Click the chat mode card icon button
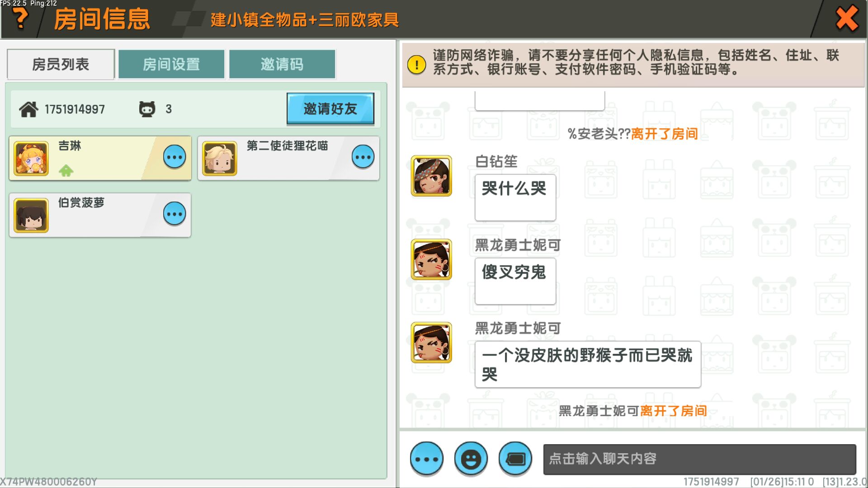 click(x=515, y=459)
